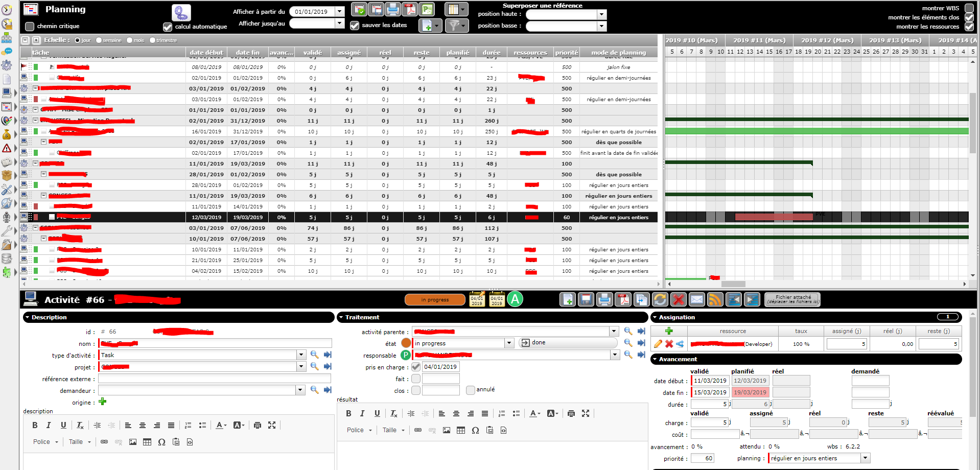Save the activity with floppy disk icon

586,299
